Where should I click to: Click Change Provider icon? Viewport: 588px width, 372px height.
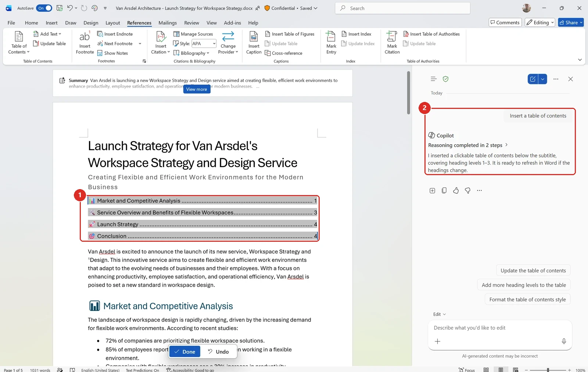pyautogui.click(x=228, y=43)
